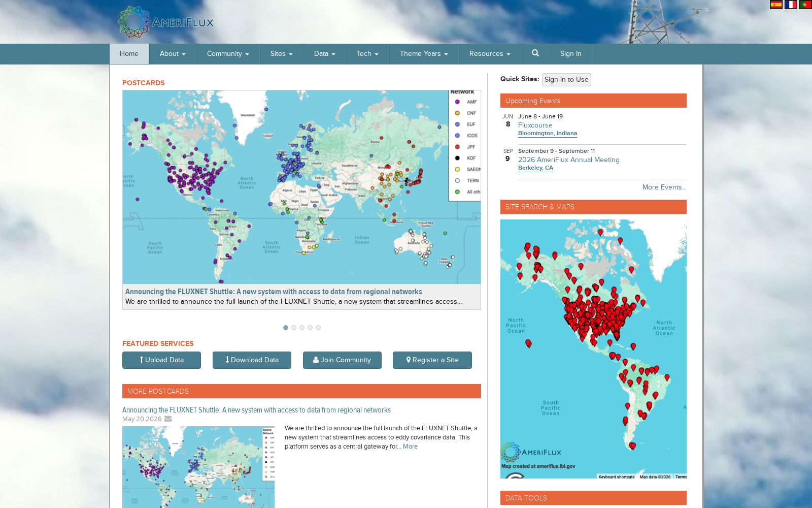This screenshot has width=812, height=508.
Task: Select the fifth postcard carousel dot
Action: pyautogui.click(x=318, y=328)
